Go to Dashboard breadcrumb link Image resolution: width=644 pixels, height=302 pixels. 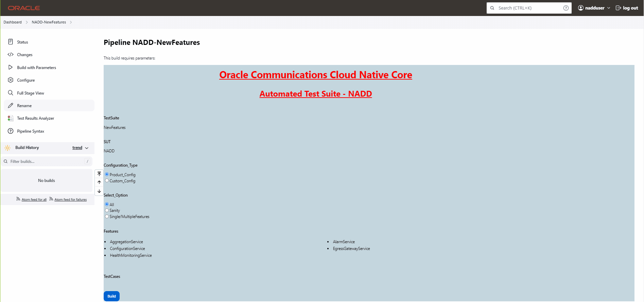point(13,22)
